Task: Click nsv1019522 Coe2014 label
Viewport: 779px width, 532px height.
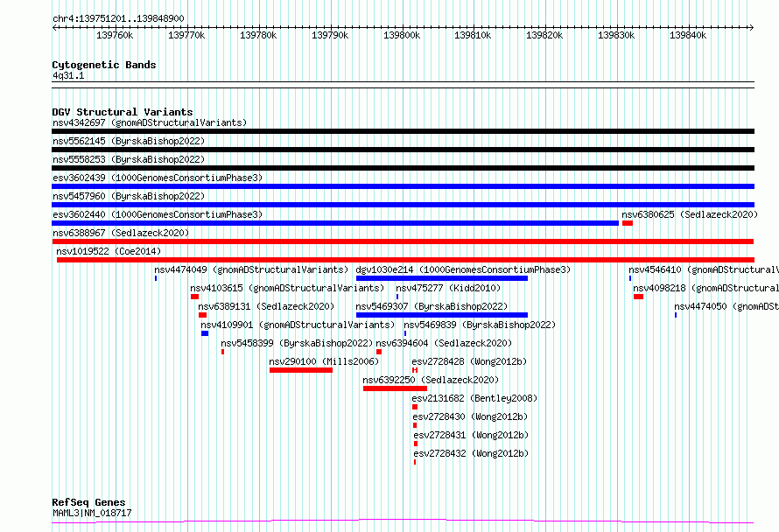Action: coord(109,251)
